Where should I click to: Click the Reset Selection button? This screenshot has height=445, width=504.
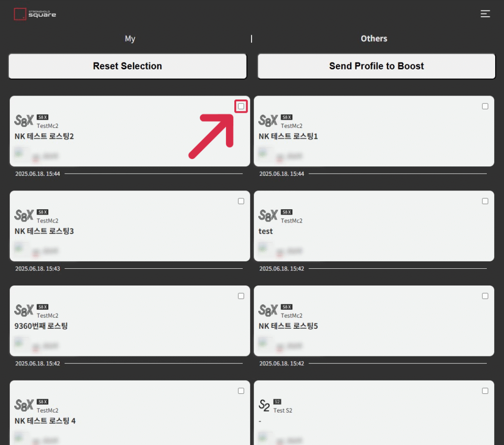tap(127, 66)
